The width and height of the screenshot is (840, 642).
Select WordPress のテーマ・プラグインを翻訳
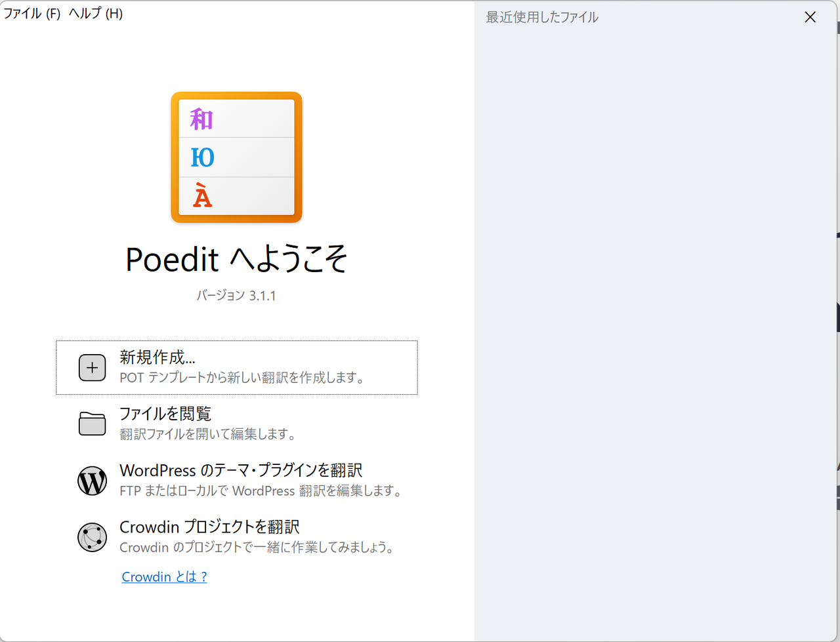[241, 470]
